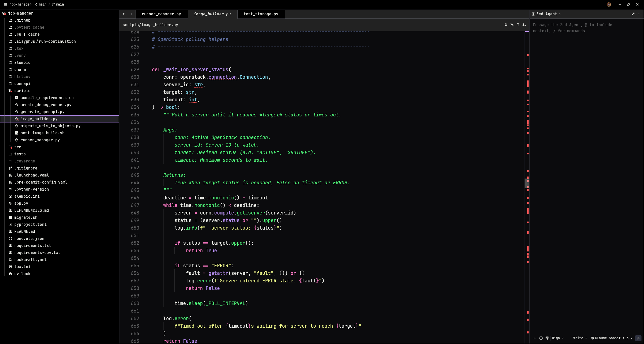Viewport: 644px width, 344px height.
Task: Toggle the thinking lightbulb icon
Action: click(547, 338)
